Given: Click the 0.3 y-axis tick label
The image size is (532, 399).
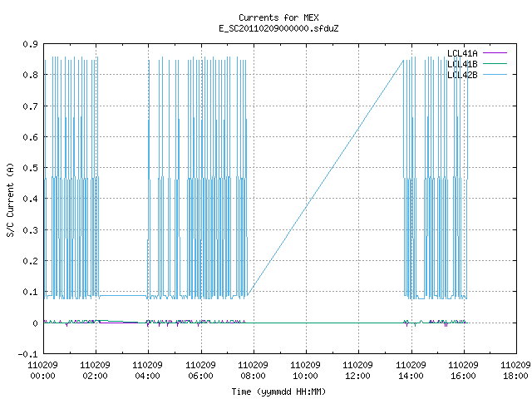Looking at the screenshot, I should pyautogui.click(x=30, y=230).
